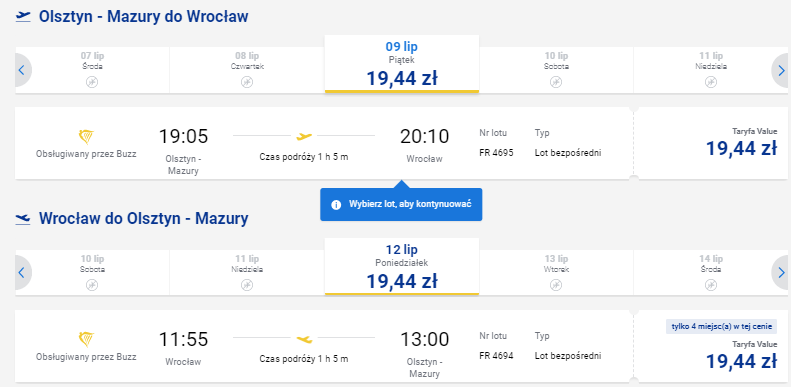Screen dimensions: 791x387
Task: Choose 14 lip Środa return date
Action: tap(710, 273)
